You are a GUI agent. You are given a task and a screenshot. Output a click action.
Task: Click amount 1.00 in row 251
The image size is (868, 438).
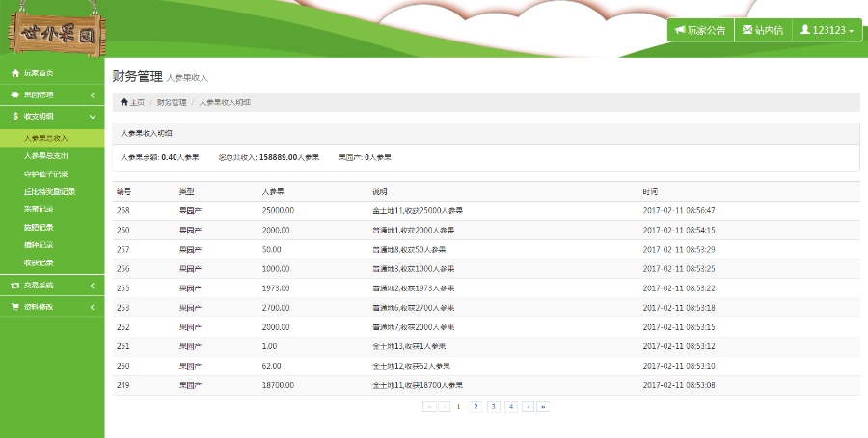(270, 346)
